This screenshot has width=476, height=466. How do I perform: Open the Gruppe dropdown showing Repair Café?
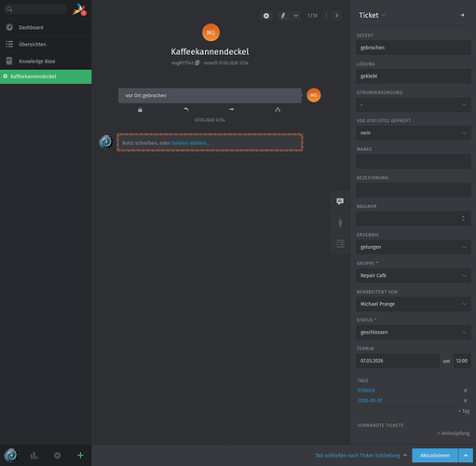414,276
